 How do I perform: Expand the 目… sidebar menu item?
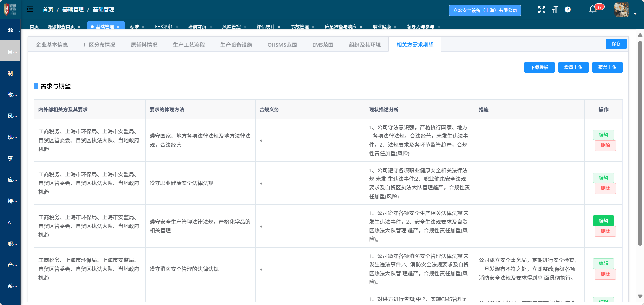[x=10, y=51]
